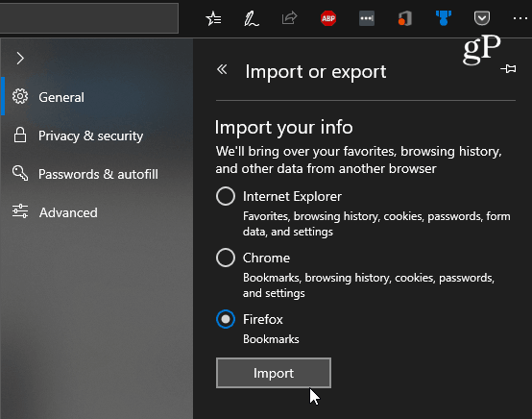Expand the sidebar navigation chevron
Viewport: 532px width, 419px height.
tap(20, 59)
